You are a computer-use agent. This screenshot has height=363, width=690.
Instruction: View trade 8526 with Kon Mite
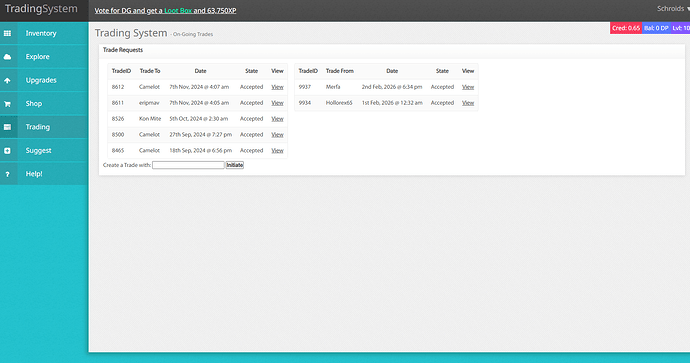(x=277, y=119)
